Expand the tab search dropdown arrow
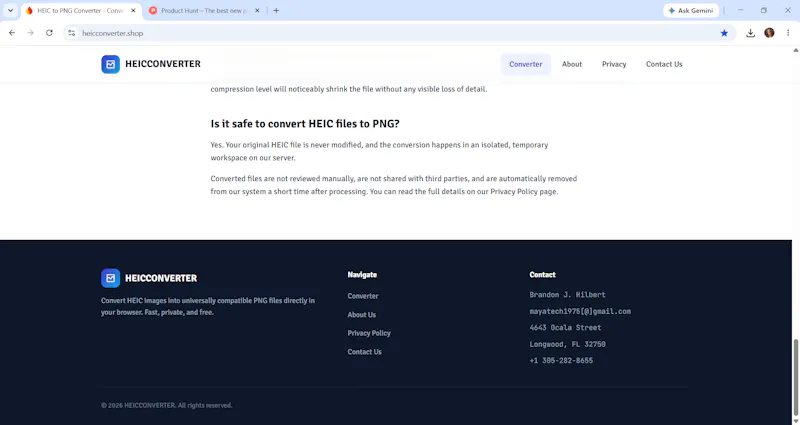800x425 pixels. point(10,10)
